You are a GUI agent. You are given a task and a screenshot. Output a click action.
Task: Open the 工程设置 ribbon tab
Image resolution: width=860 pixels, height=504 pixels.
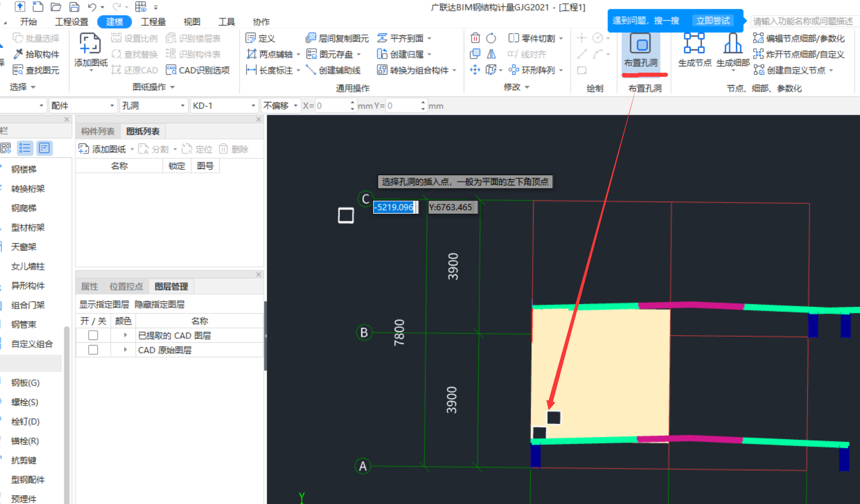pyautogui.click(x=71, y=22)
